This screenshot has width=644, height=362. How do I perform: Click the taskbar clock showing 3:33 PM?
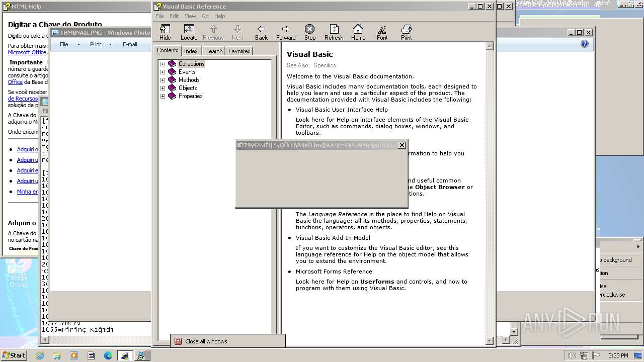(x=618, y=355)
